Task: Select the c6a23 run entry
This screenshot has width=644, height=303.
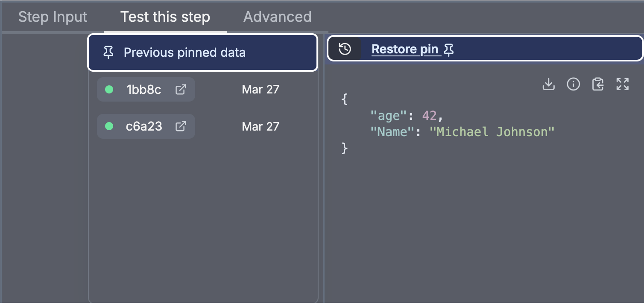Action: click(146, 126)
